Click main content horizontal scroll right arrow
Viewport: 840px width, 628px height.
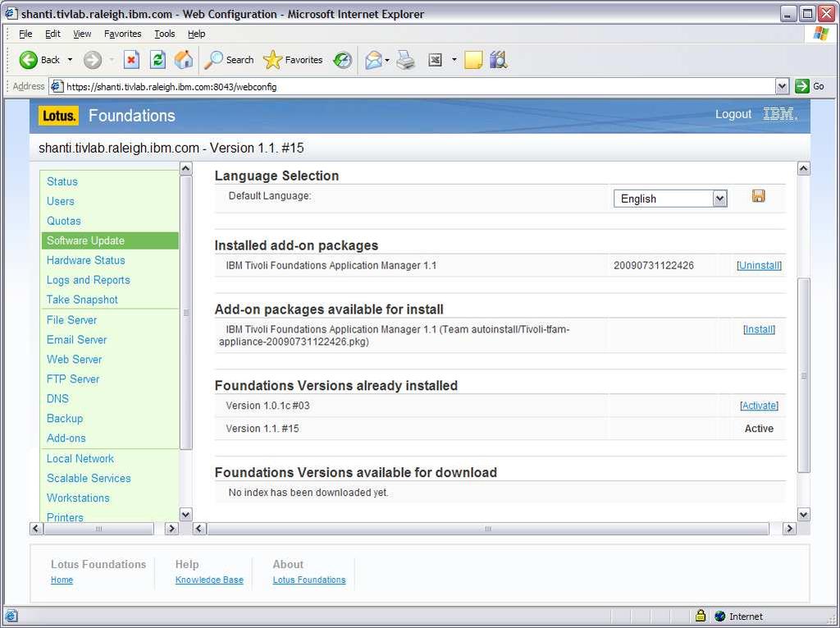click(789, 528)
